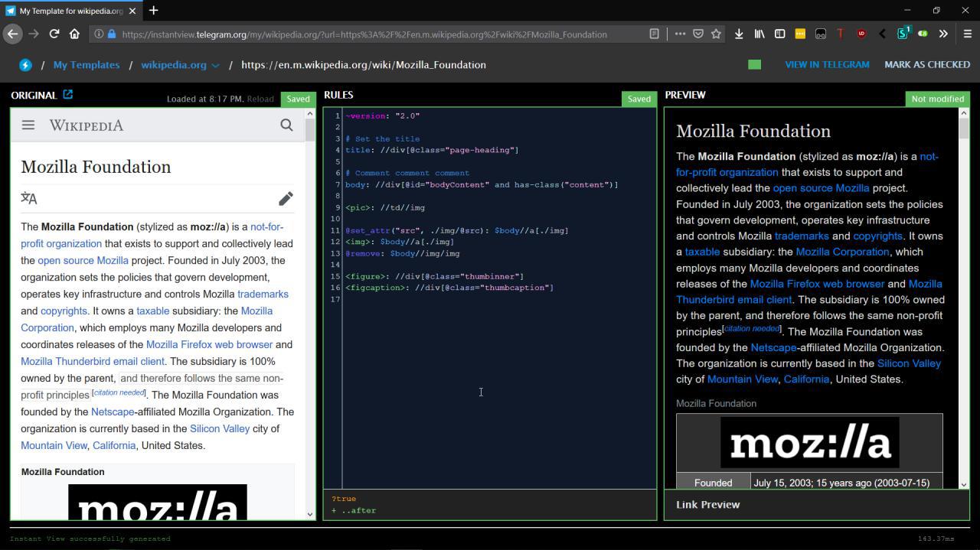980x550 pixels.
Task: Go to My Templates
Action: pos(86,65)
